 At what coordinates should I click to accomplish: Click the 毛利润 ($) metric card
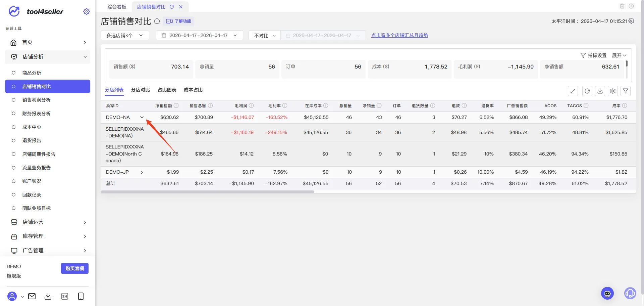(496, 69)
